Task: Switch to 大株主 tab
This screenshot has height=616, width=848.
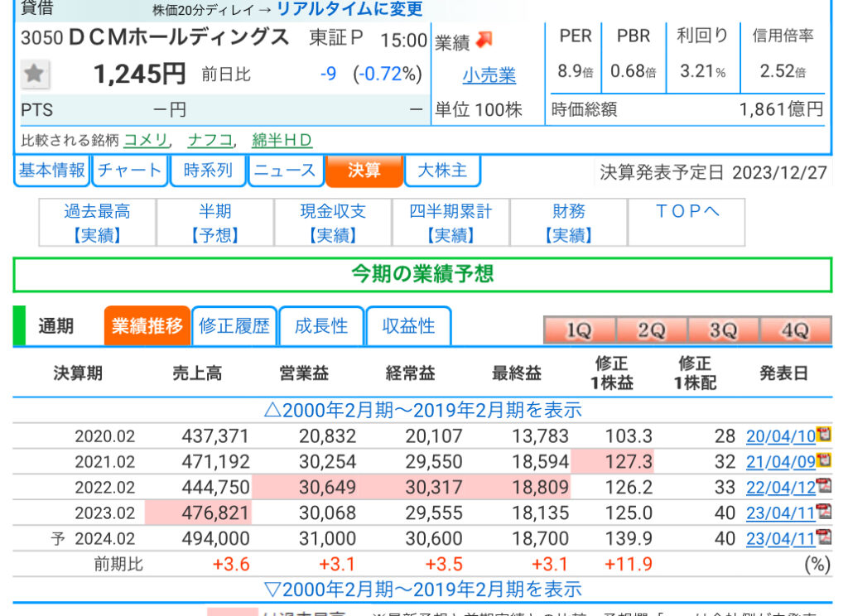Action: coord(442,171)
